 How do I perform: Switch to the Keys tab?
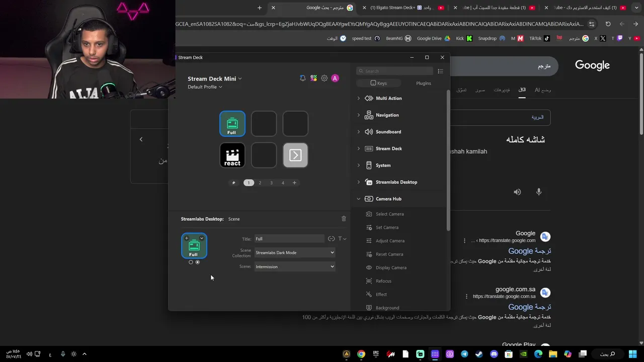pos(379,83)
